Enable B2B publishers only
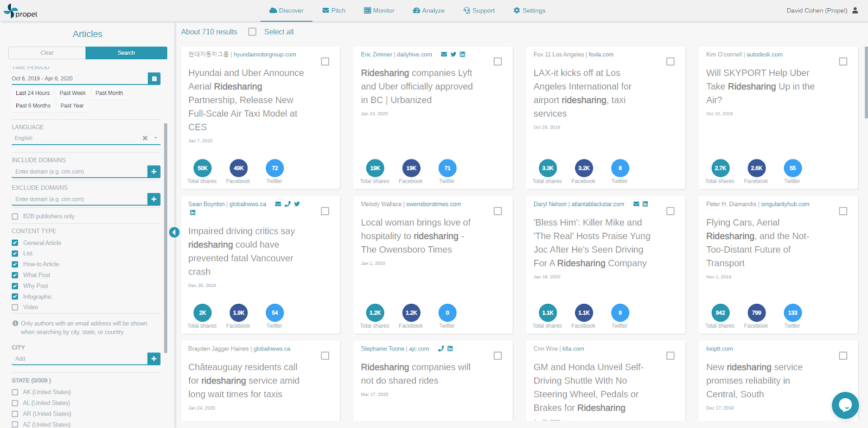Image resolution: width=868 pixels, height=428 pixels. (15, 216)
